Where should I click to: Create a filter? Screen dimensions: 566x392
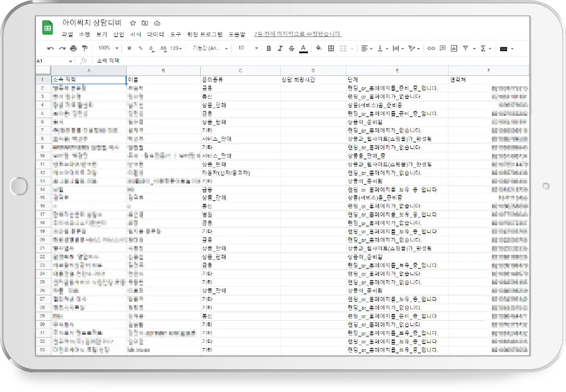[x=466, y=49]
